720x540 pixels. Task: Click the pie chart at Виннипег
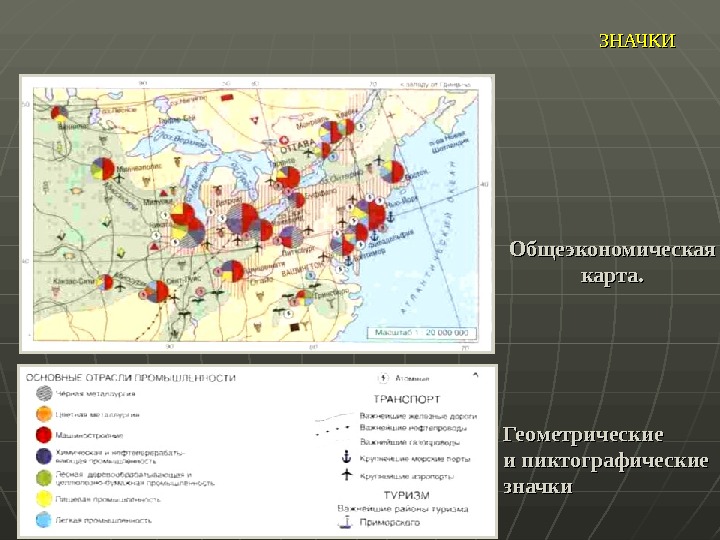(x=59, y=113)
